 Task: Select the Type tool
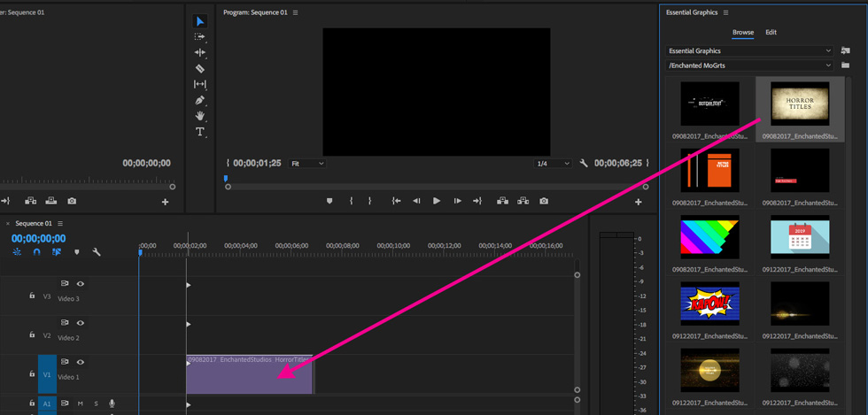tap(200, 132)
